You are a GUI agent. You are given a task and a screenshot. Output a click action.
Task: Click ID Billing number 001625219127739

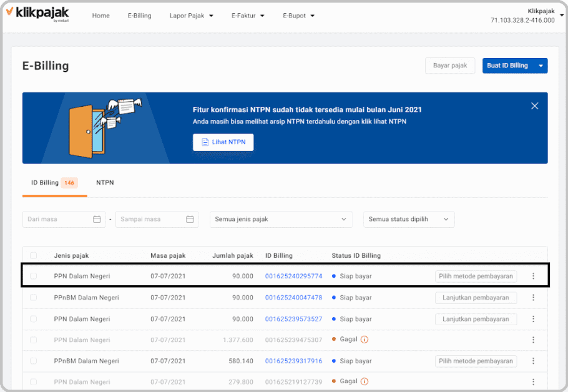coord(293,382)
